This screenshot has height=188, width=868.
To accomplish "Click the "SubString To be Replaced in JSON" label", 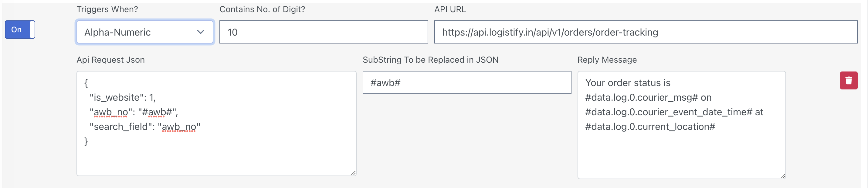I will [x=430, y=60].
